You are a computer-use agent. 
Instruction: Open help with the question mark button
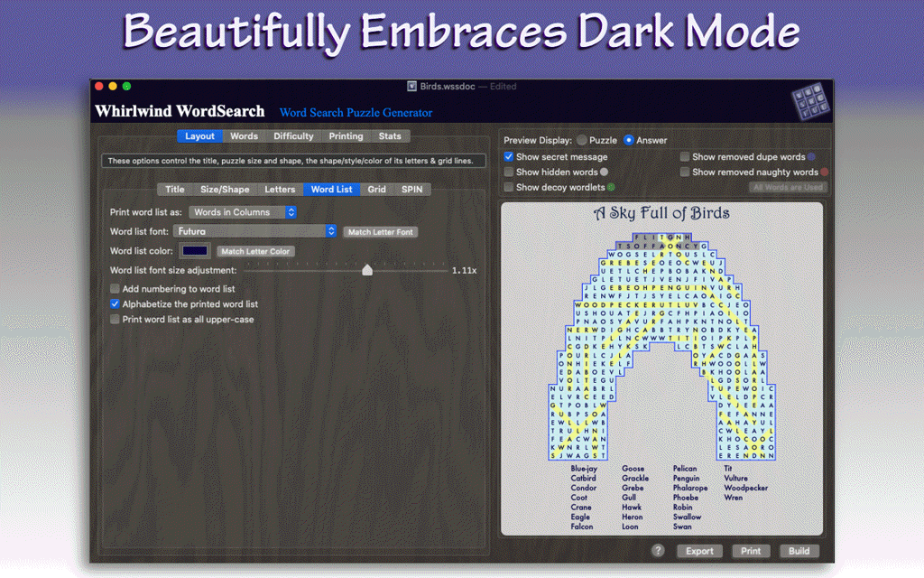coord(658,550)
